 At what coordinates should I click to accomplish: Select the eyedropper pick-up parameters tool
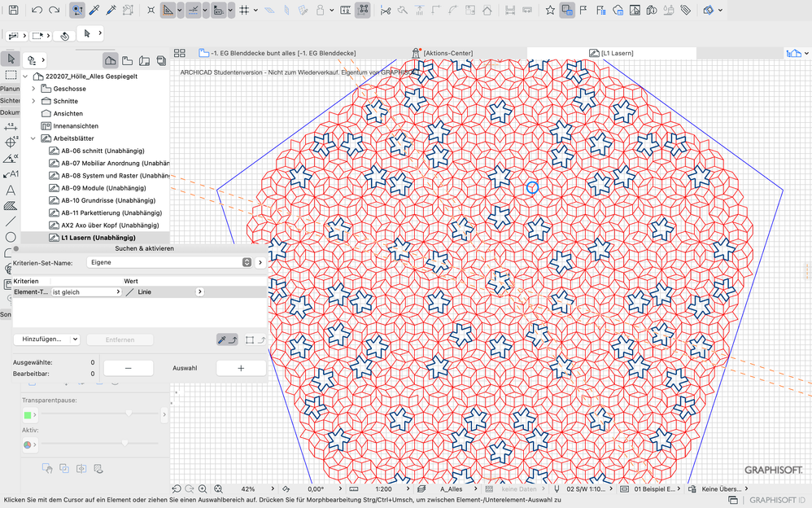(x=94, y=10)
